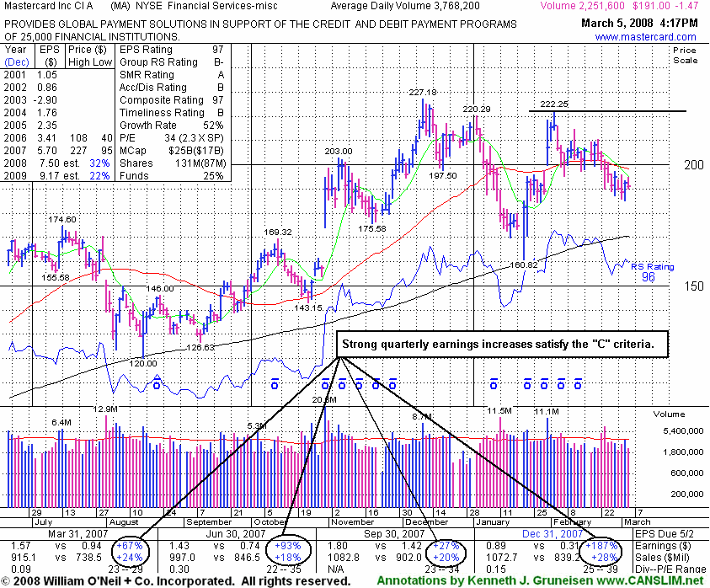Screen dimensions: 710x588
Task: Select the 5,400,000 volume scale value
Action: tap(683, 431)
